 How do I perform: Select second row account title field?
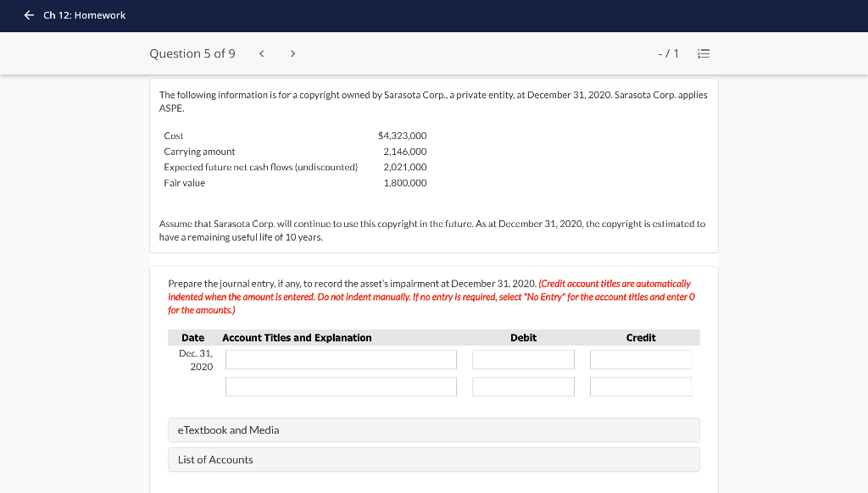point(341,387)
